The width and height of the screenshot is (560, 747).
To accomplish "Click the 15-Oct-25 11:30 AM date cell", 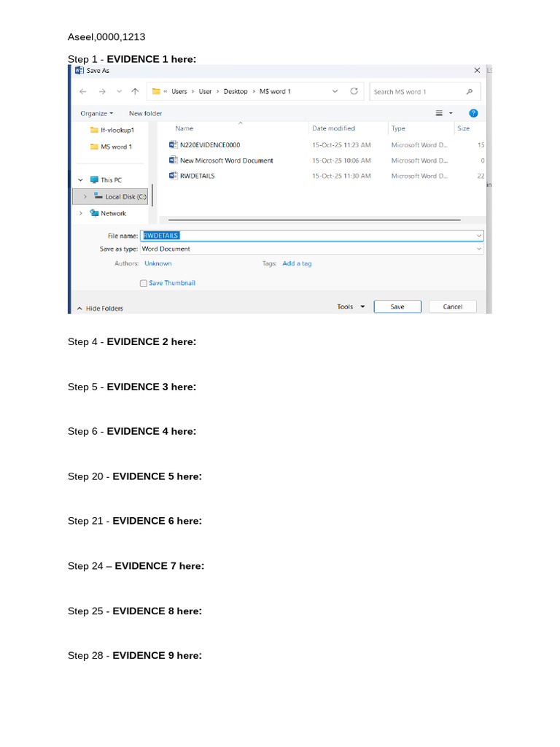I will [341, 176].
